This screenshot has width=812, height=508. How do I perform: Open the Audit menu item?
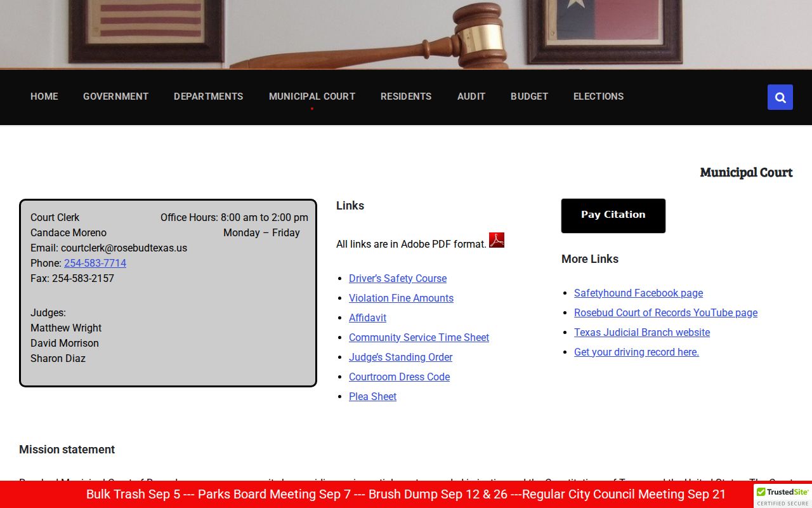pos(471,97)
